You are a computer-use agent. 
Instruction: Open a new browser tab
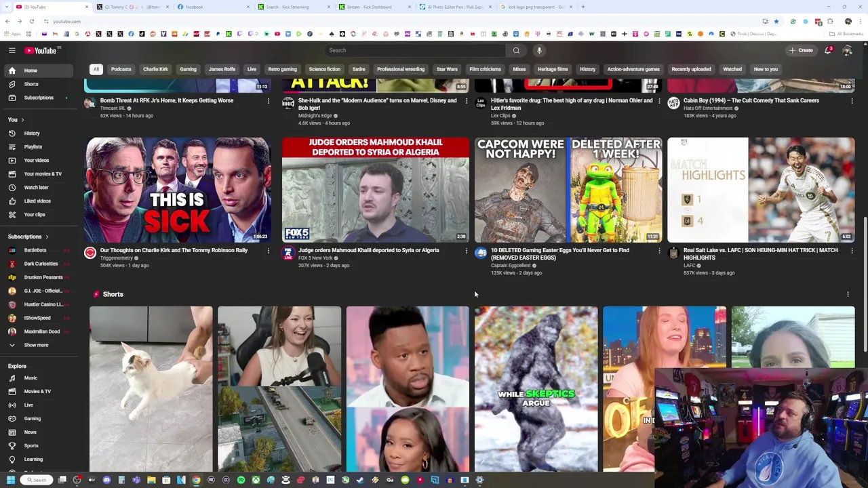tap(583, 7)
